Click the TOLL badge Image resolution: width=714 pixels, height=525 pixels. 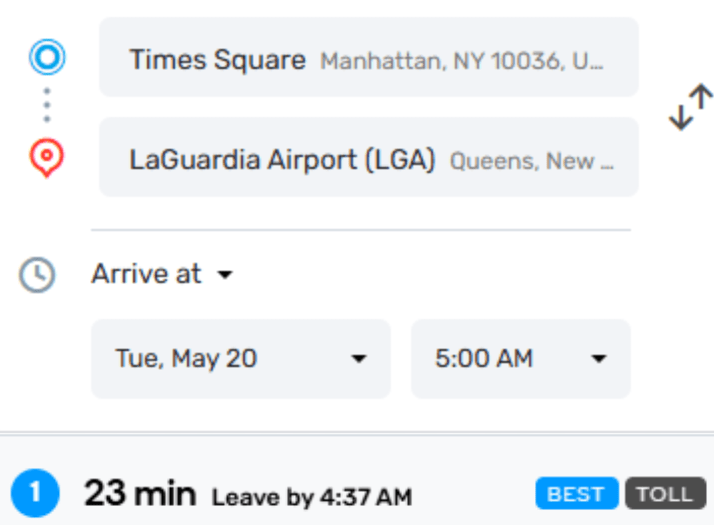pos(664,494)
